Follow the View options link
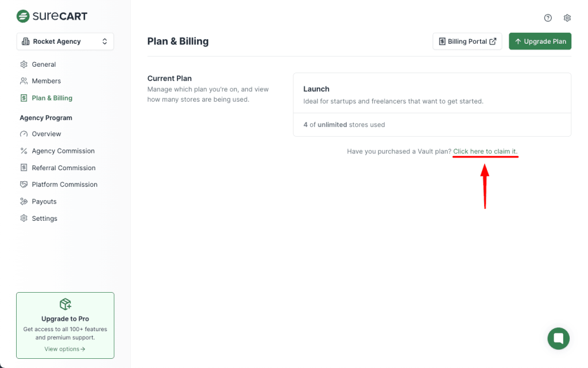The height and width of the screenshot is (368, 588). click(x=65, y=349)
